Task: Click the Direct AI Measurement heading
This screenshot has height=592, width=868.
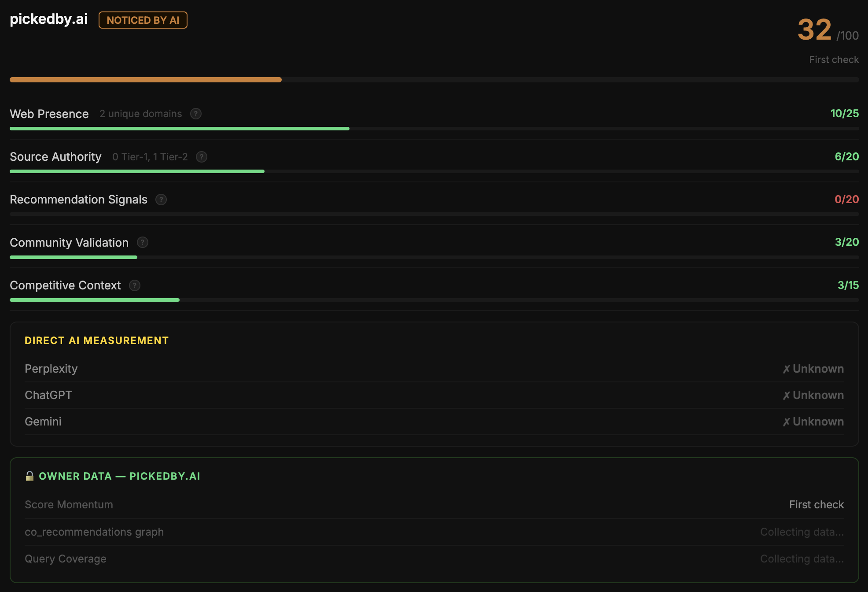Action: [x=96, y=340]
